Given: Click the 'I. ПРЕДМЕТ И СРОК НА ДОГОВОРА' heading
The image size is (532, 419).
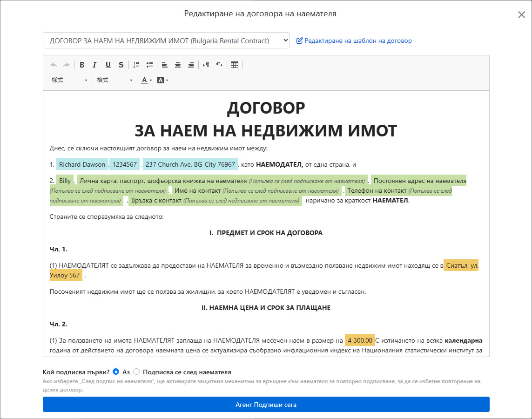Looking at the screenshot, I should (266, 233).
